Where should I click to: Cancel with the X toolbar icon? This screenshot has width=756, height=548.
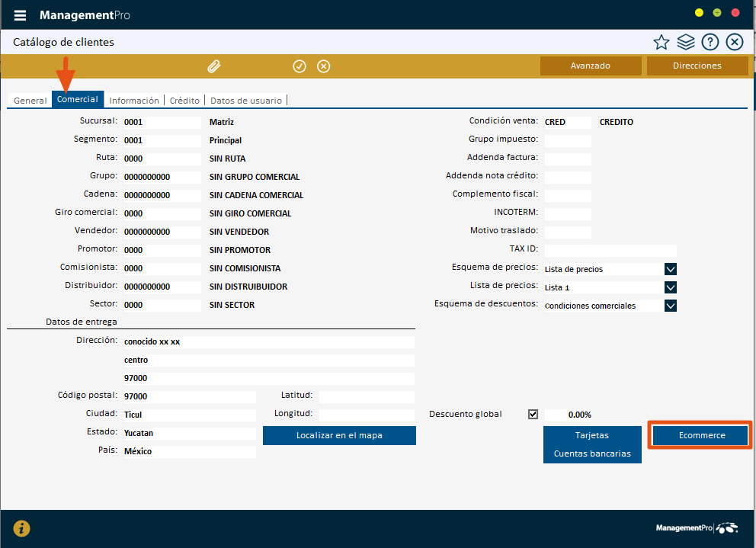[x=324, y=66]
